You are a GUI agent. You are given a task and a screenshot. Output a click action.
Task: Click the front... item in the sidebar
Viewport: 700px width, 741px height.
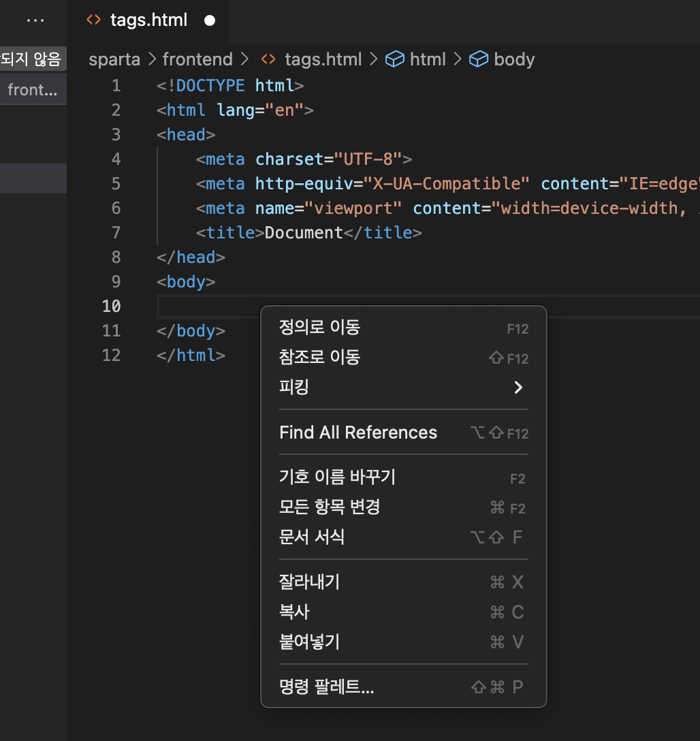33,89
